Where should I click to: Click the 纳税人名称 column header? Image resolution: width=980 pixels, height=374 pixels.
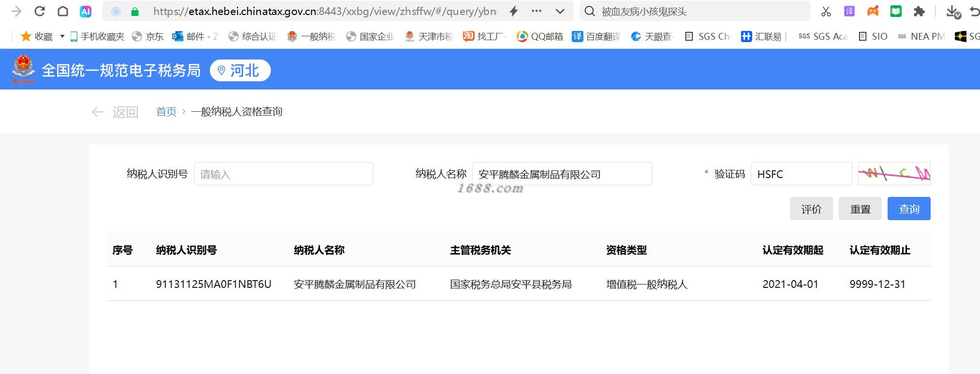[319, 250]
